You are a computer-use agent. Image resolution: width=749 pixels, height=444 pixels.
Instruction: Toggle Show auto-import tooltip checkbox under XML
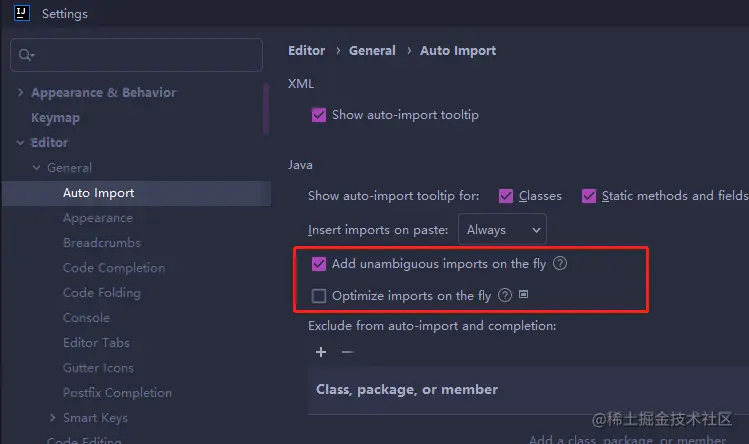(319, 115)
